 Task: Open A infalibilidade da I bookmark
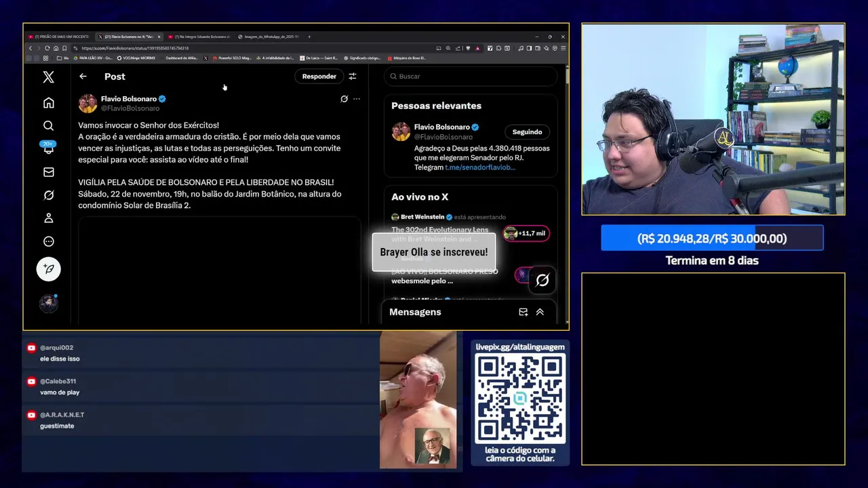click(x=277, y=58)
